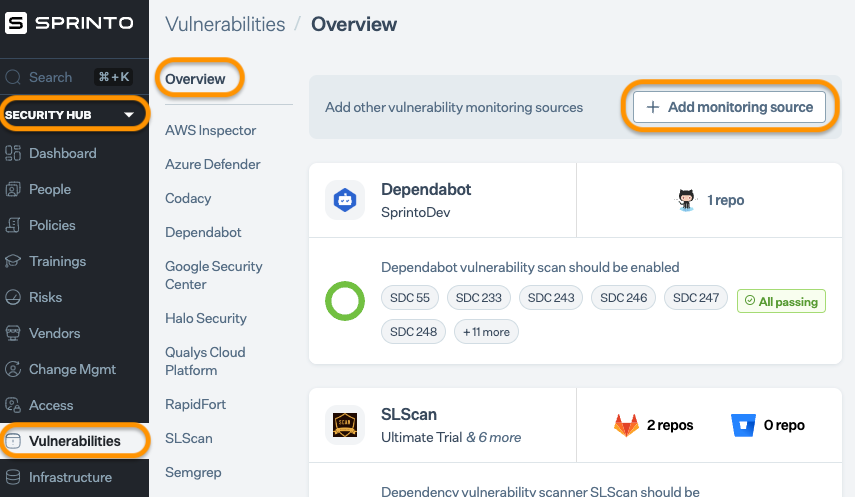Open Halo Security source
855x497 pixels.
tap(206, 318)
